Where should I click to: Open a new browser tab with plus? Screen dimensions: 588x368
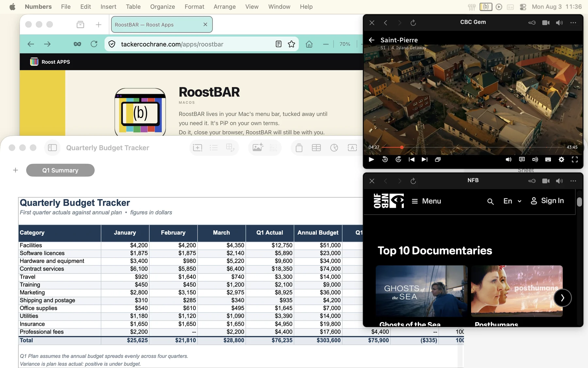click(98, 25)
